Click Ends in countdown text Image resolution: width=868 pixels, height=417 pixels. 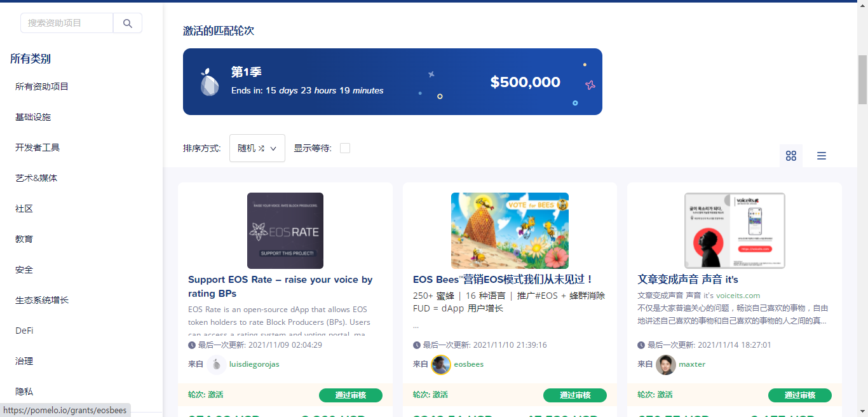coord(308,91)
